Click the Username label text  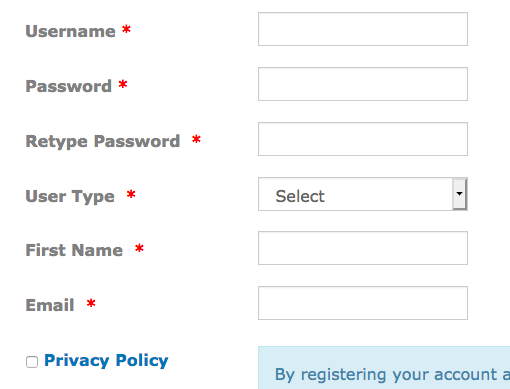click(x=70, y=31)
